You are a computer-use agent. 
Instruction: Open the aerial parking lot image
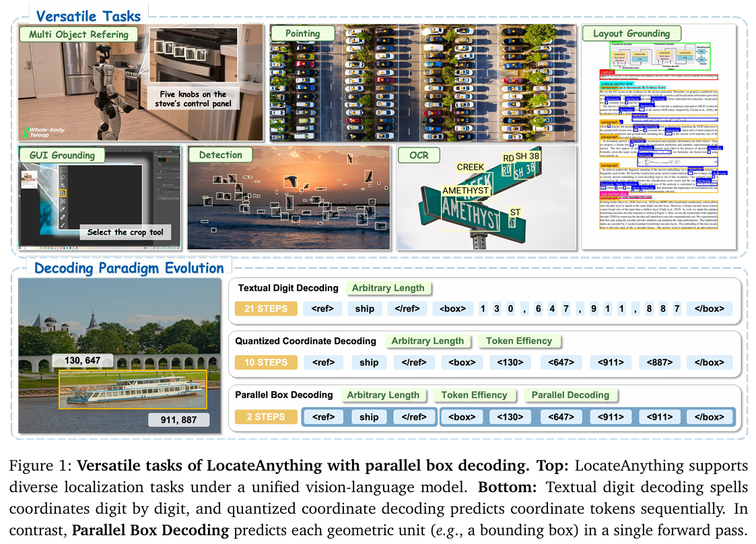point(423,83)
